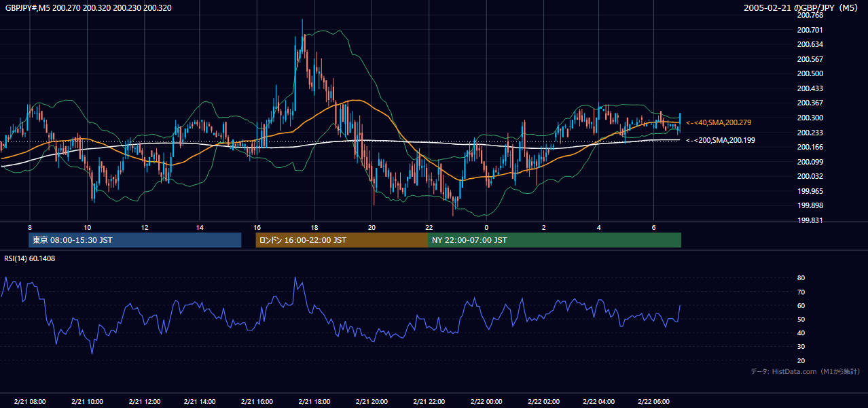Click hour label 22 under price chart
Screen dimensions: 868x408
(429, 227)
